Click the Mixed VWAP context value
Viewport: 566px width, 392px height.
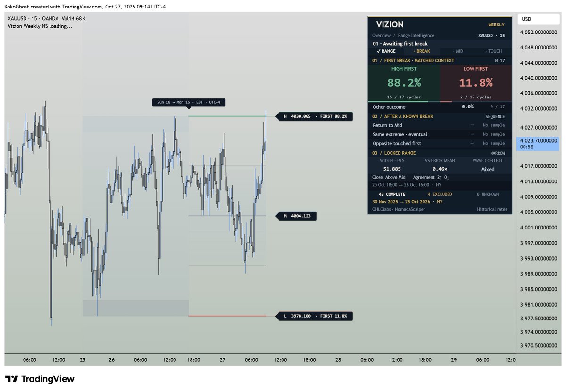(x=488, y=169)
